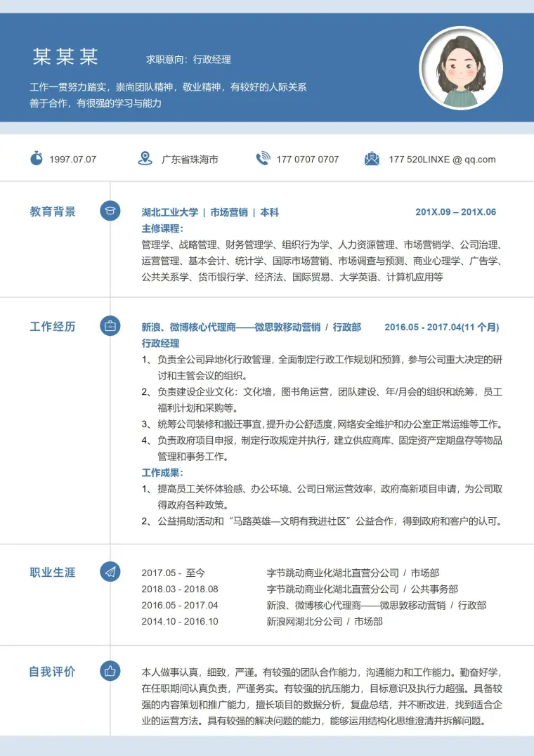Select career date 2018.03 - 2018.08
This screenshot has width=534, height=756.
pyautogui.click(x=180, y=589)
